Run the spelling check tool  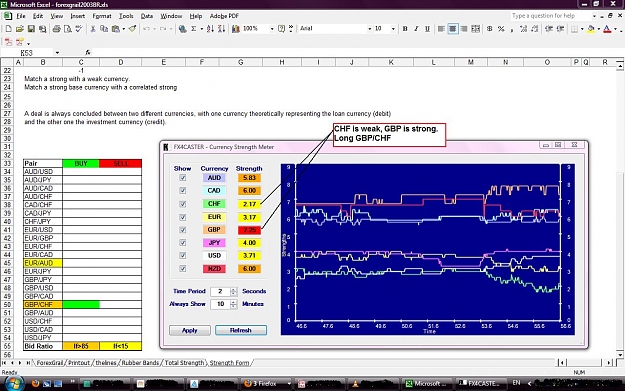point(79,29)
